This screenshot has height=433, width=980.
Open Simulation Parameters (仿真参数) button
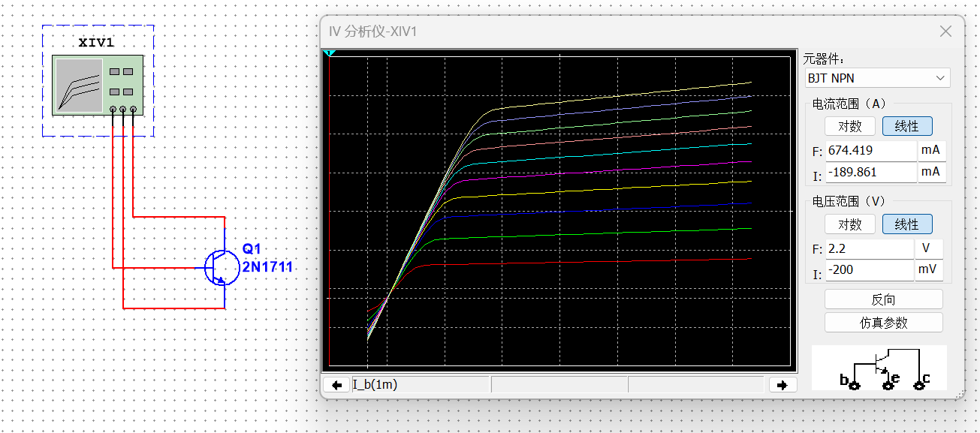point(883,323)
